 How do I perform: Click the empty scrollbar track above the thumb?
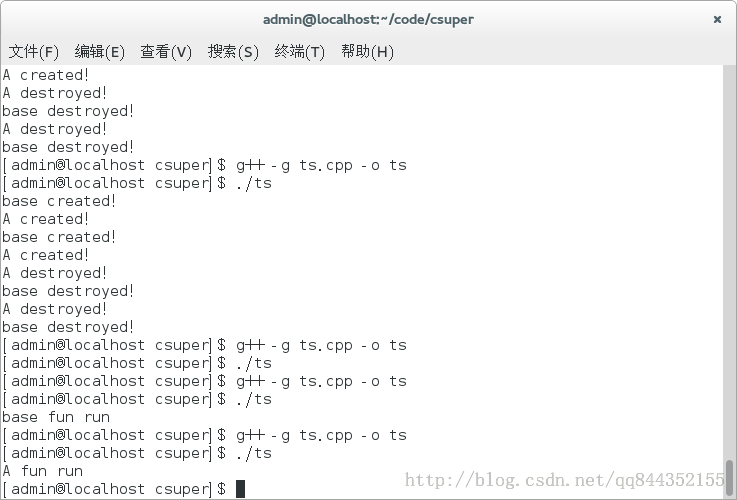(x=729, y=262)
